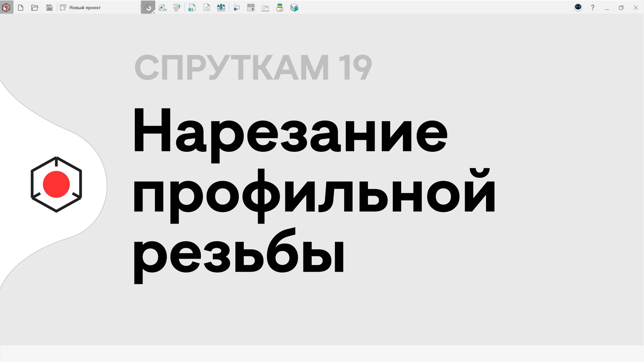Click the SprutCAM logo on the splash screen
This screenshot has width=644, height=362.
57,184
